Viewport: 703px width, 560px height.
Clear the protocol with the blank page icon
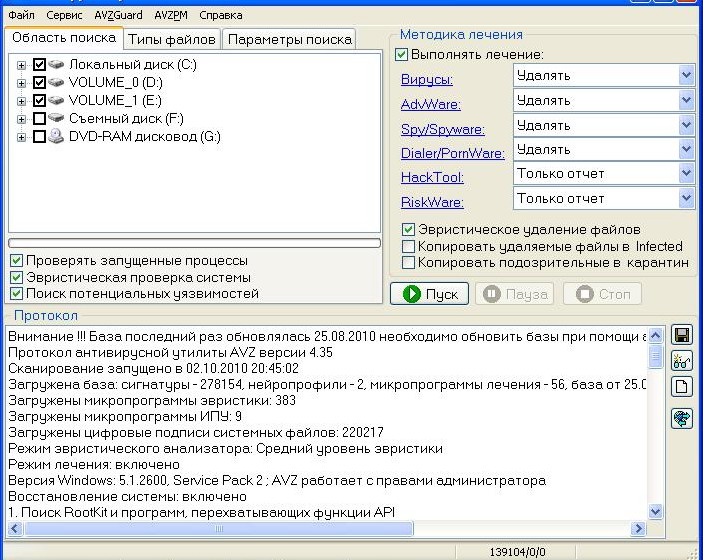(682, 386)
